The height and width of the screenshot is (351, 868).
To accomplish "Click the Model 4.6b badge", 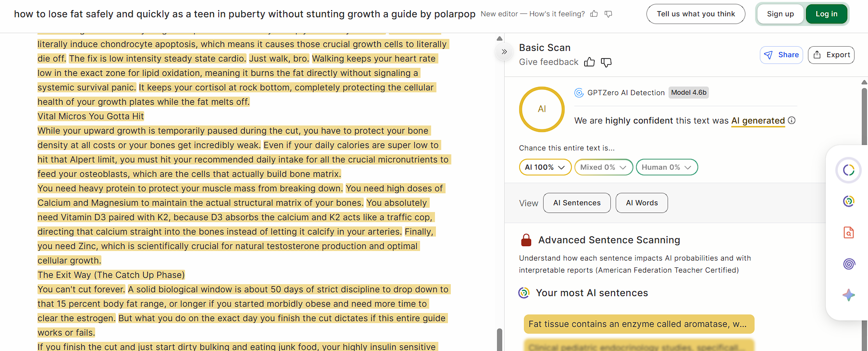I will 689,92.
